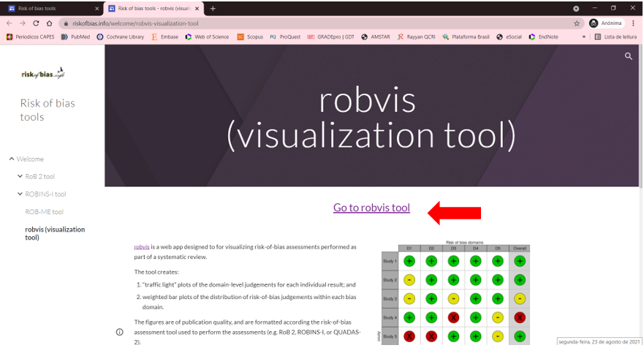Collapse the Welcome section in sidebar
644x348 pixels.
pyautogui.click(x=12, y=159)
